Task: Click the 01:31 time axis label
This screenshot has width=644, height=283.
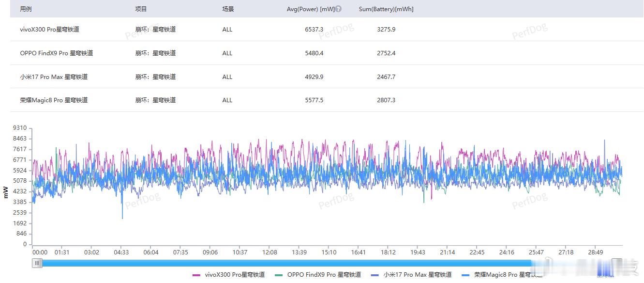Action: pos(62,252)
